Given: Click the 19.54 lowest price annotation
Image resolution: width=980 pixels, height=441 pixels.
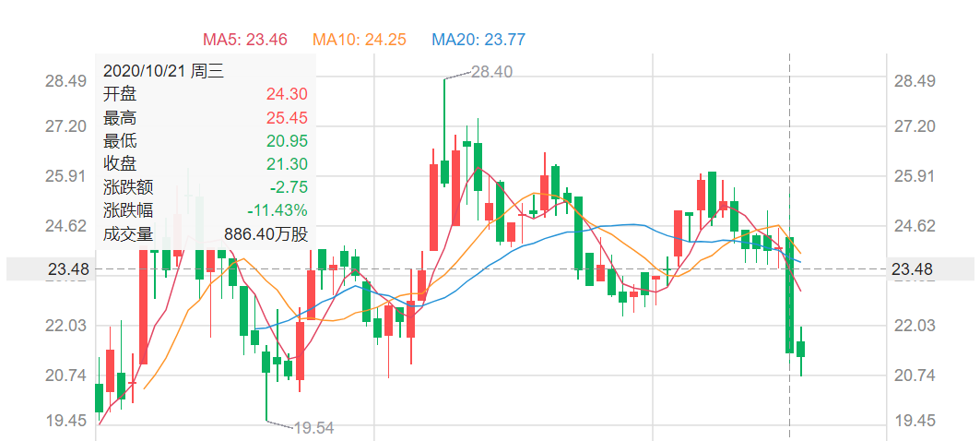Looking at the screenshot, I should click(x=313, y=428).
